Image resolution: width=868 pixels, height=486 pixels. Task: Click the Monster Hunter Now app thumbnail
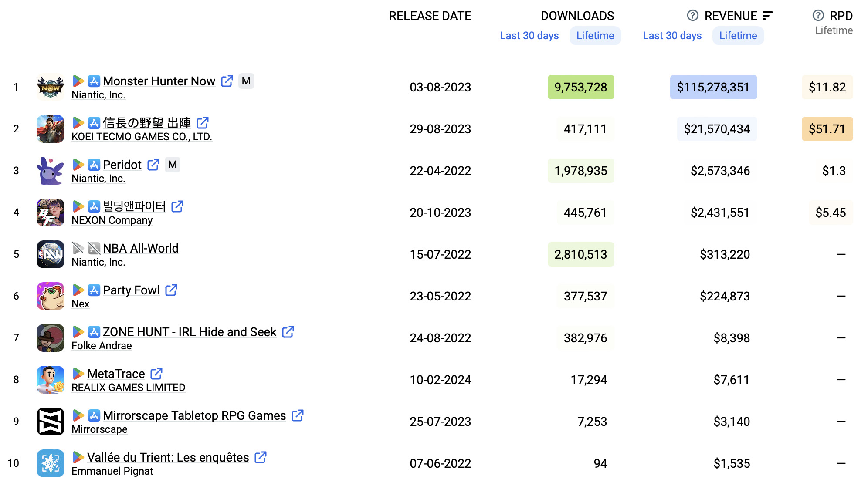click(51, 87)
